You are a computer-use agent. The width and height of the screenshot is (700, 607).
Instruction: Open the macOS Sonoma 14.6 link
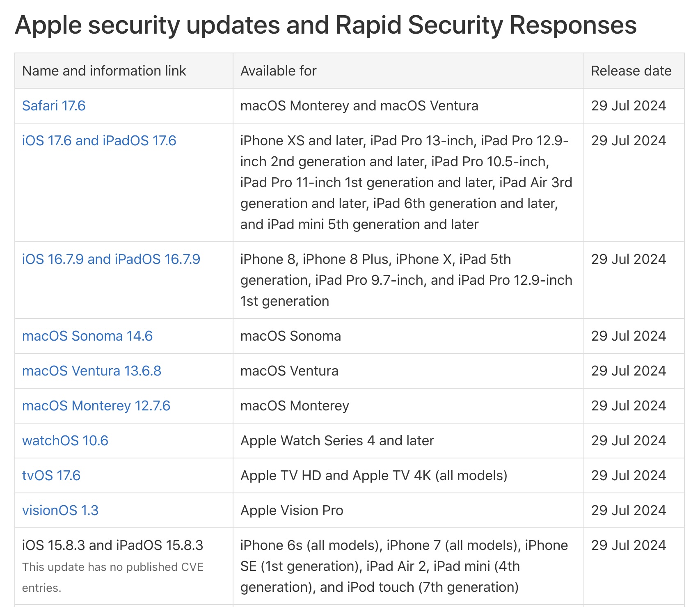(x=87, y=336)
